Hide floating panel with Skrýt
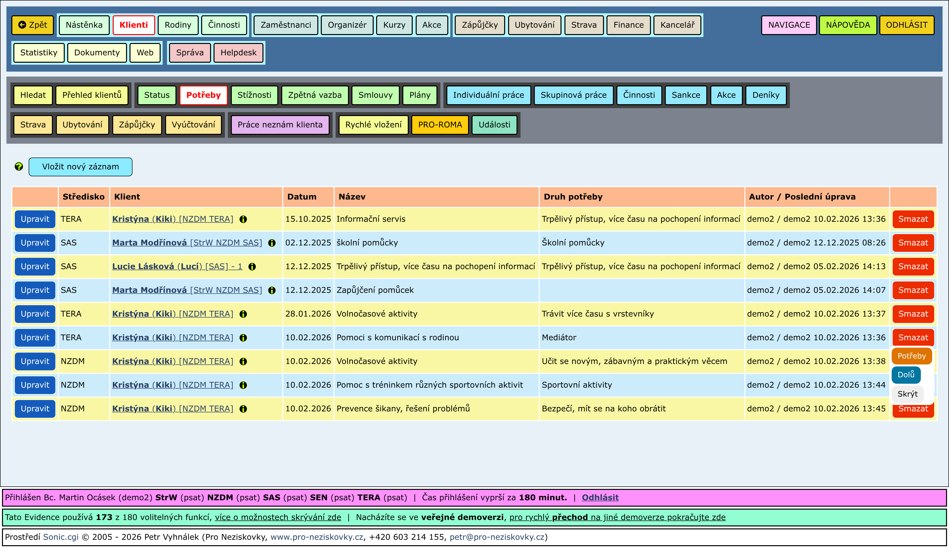Image resolution: width=949 pixels, height=560 pixels. point(907,394)
